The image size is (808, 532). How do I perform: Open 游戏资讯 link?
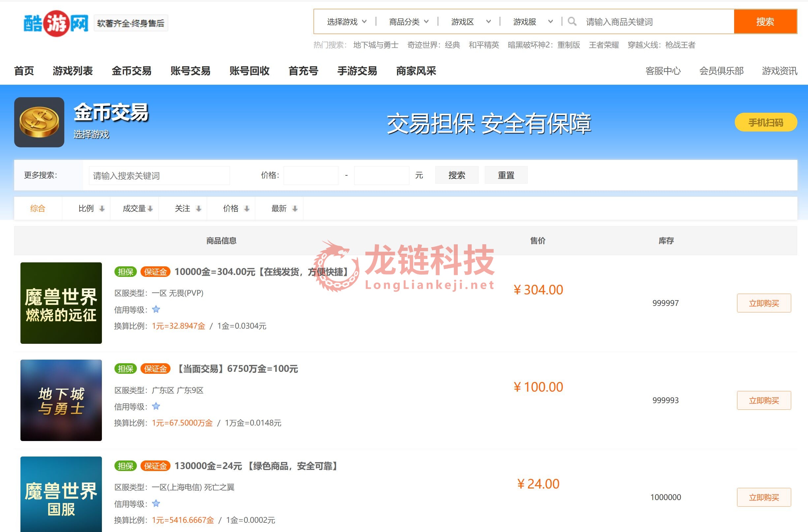(780, 71)
